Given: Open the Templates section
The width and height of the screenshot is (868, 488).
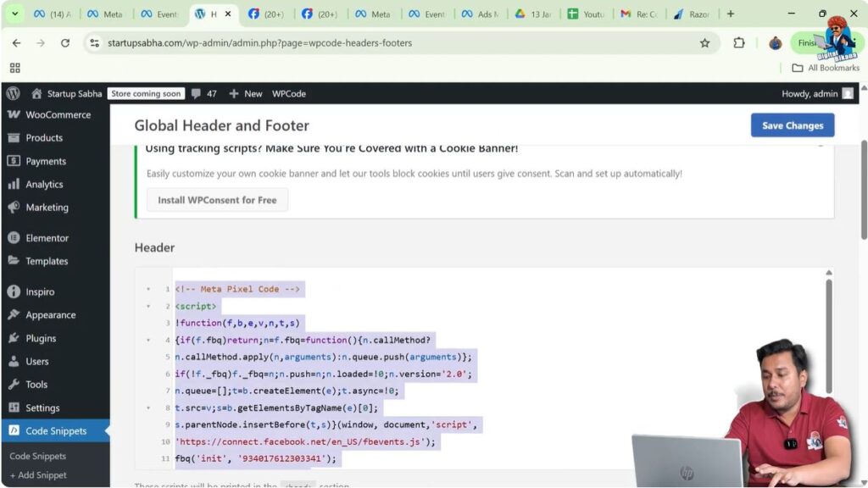Looking at the screenshot, I should [x=45, y=261].
